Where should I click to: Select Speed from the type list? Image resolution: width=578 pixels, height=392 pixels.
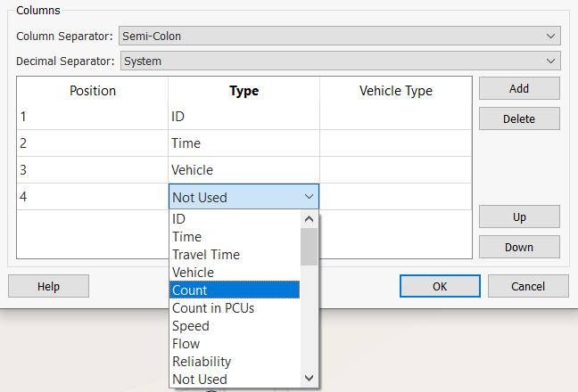(234, 326)
